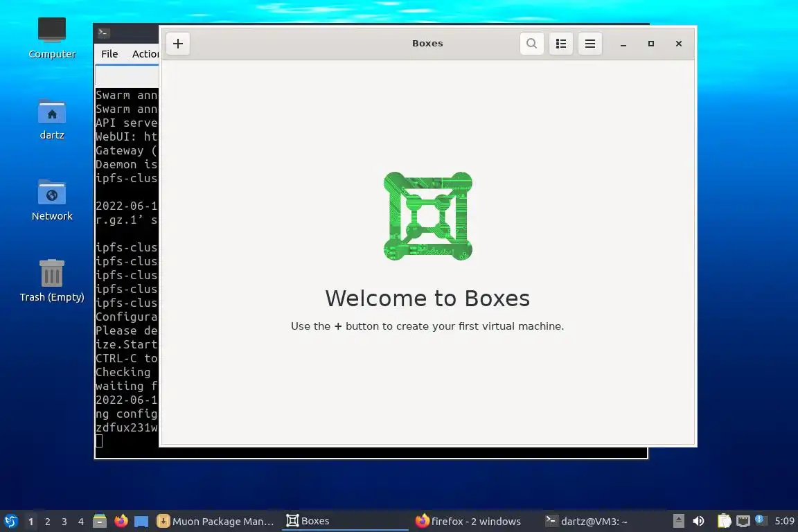Minimize the Boxes window
This screenshot has width=798, height=532.
tap(623, 44)
